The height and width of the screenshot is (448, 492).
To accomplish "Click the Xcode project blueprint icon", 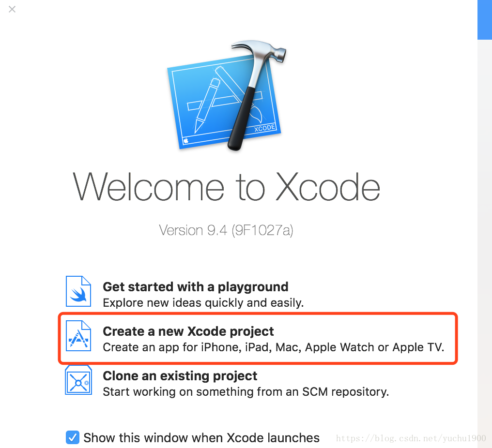I will click(78, 336).
